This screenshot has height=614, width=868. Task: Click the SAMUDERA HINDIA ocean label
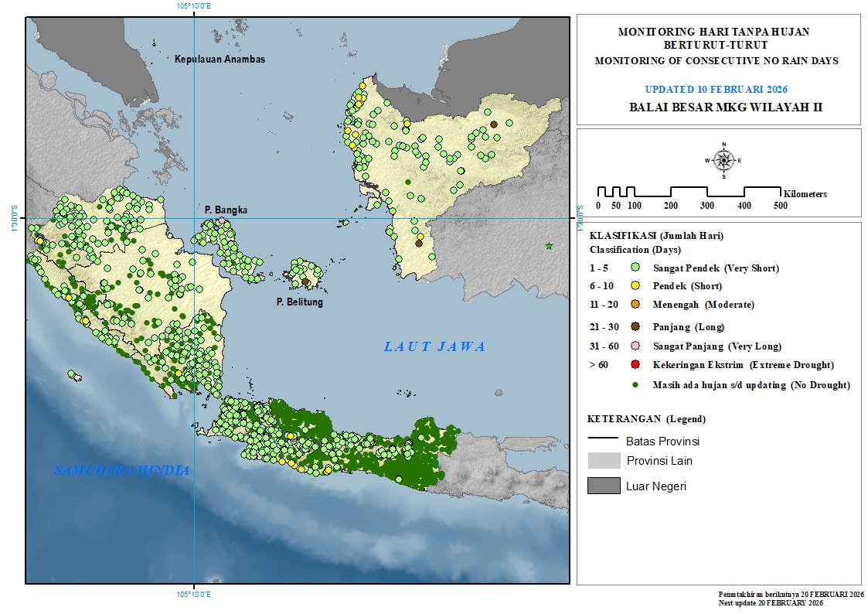tap(122, 470)
